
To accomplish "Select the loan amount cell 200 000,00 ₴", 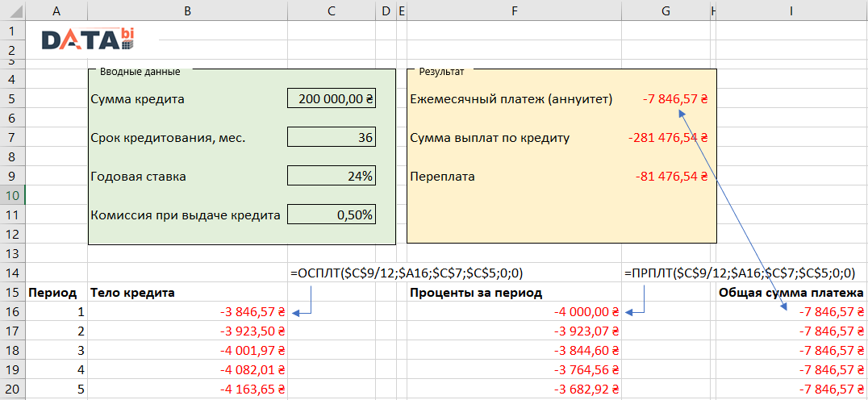I will click(332, 99).
